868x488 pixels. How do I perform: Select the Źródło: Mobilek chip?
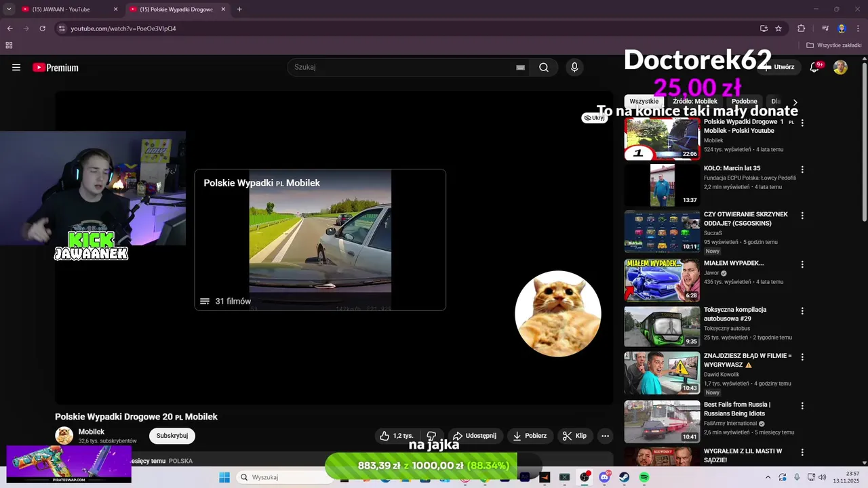[x=695, y=102]
